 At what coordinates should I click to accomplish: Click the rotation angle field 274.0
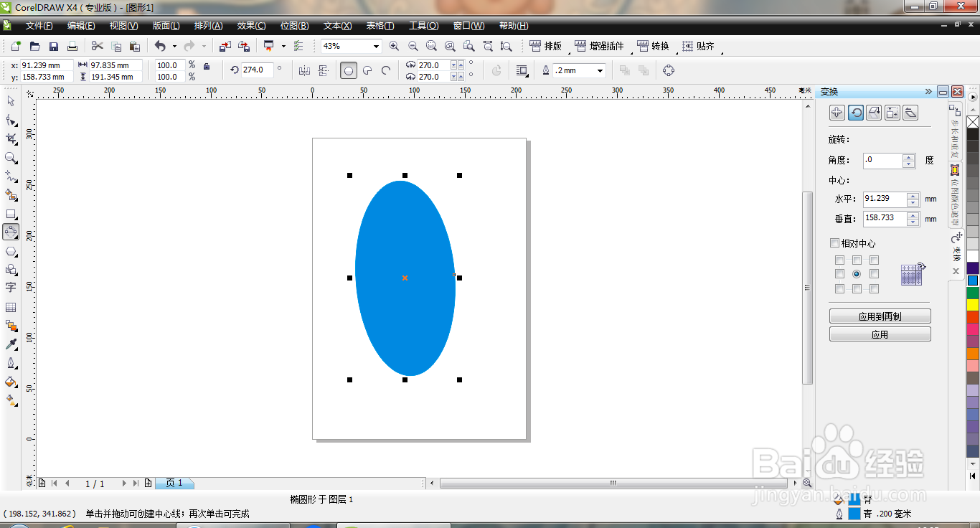[x=258, y=70]
